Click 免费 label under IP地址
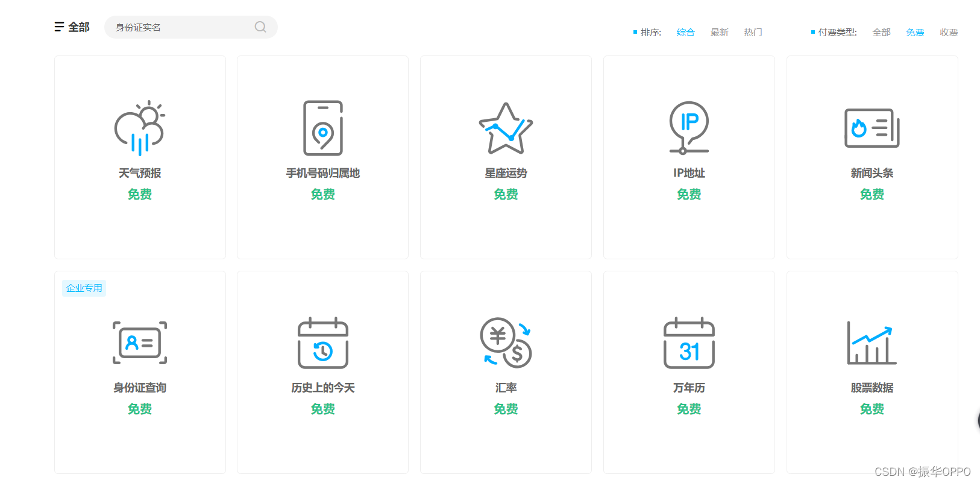 point(689,194)
